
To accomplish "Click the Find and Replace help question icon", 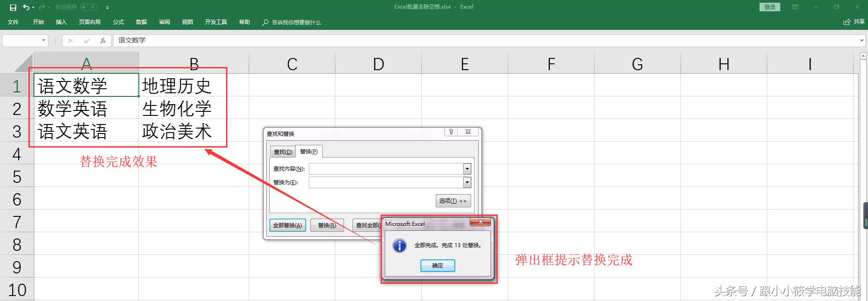I will point(451,132).
